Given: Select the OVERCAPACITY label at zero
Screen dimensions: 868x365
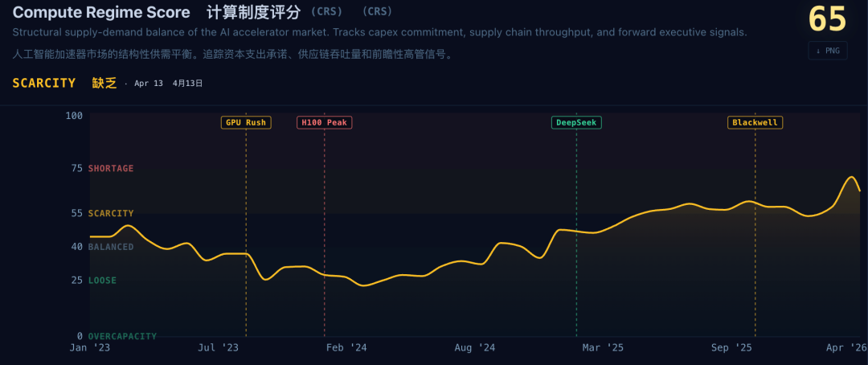Looking at the screenshot, I should [122, 336].
